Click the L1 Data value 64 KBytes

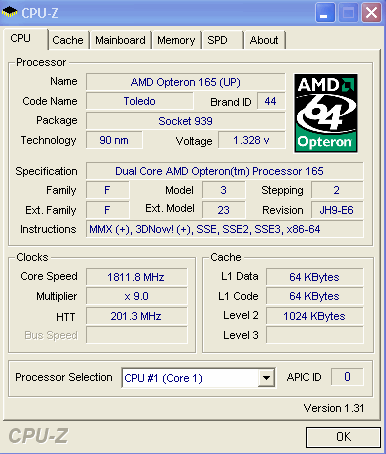click(315, 277)
